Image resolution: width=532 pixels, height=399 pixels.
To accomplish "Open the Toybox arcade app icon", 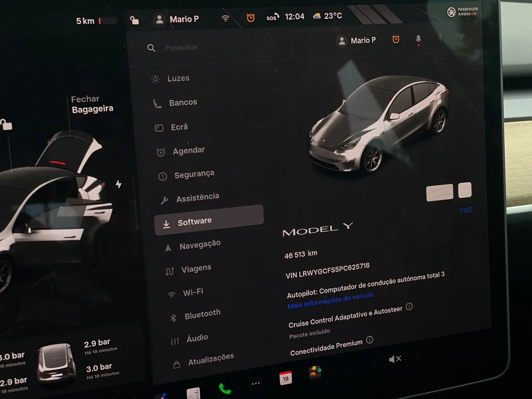I will point(315,372).
